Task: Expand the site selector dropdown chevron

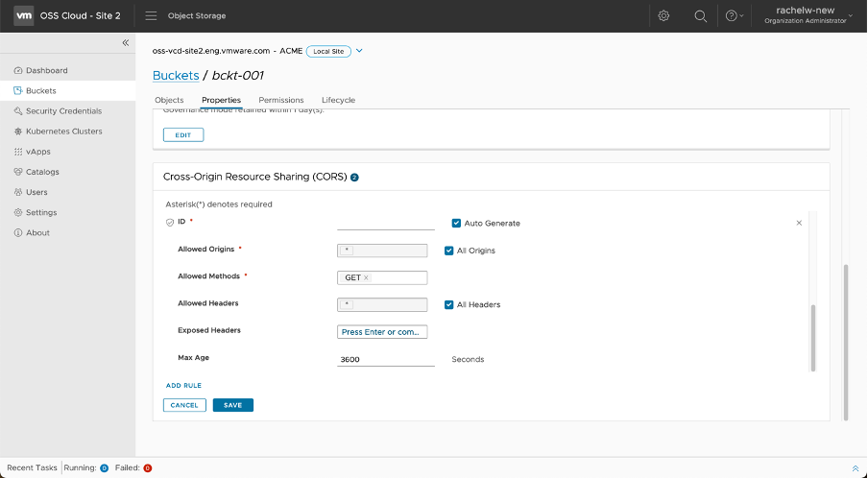Action: [x=359, y=51]
